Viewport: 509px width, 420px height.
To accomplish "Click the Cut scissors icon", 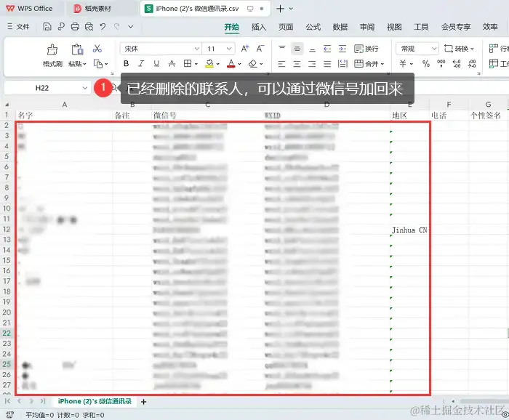I will [x=97, y=49].
